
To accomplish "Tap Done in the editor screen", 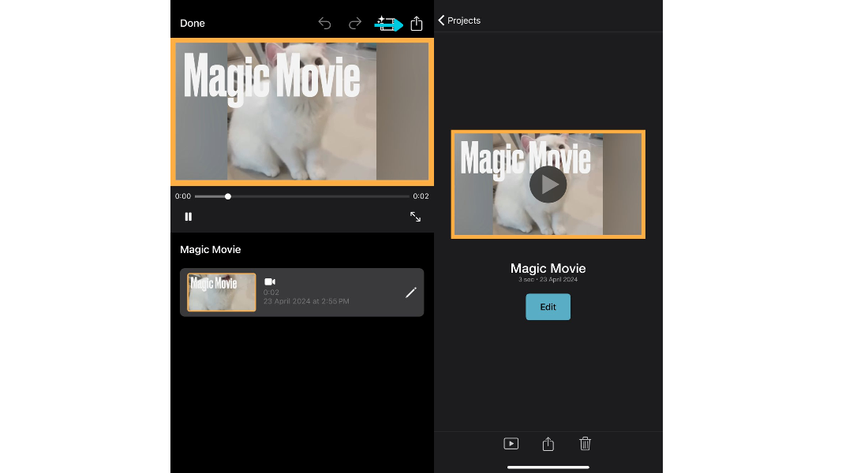I will tap(192, 23).
